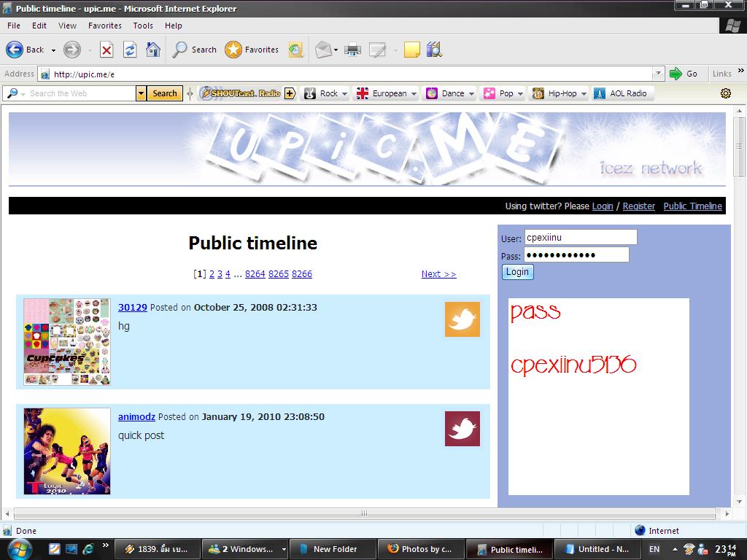This screenshot has height=560, width=747.
Task: Jump to page 8266 of timeline
Action: pos(301,274)
